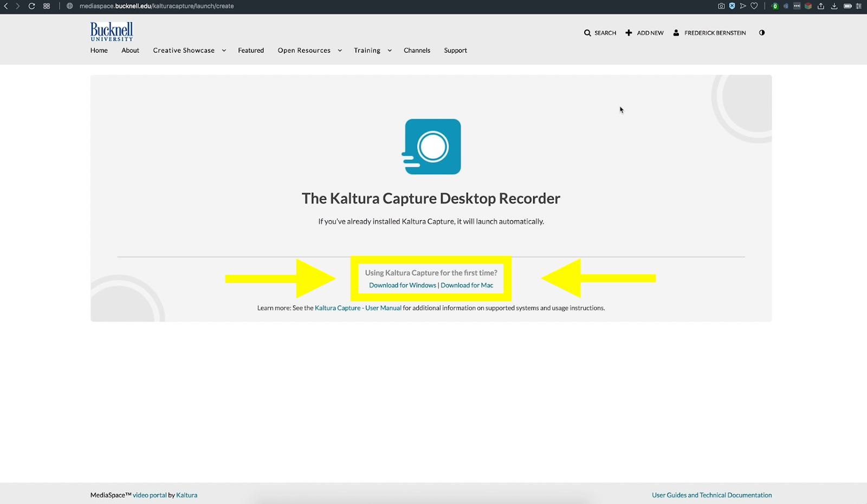The width and height of the screenshot is (867, 504).
Task: Click the green extension icon showing 0
Action: click(x=775, y=6)
